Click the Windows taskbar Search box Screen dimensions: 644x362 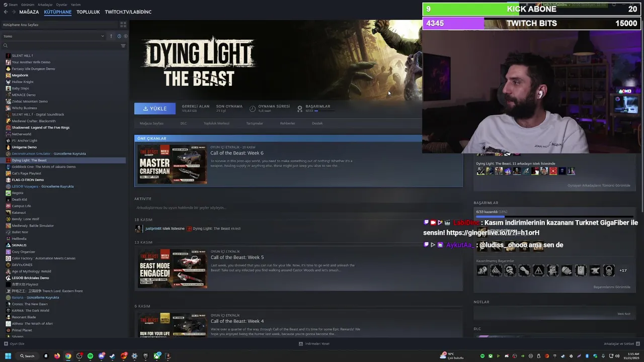[27, 356]
